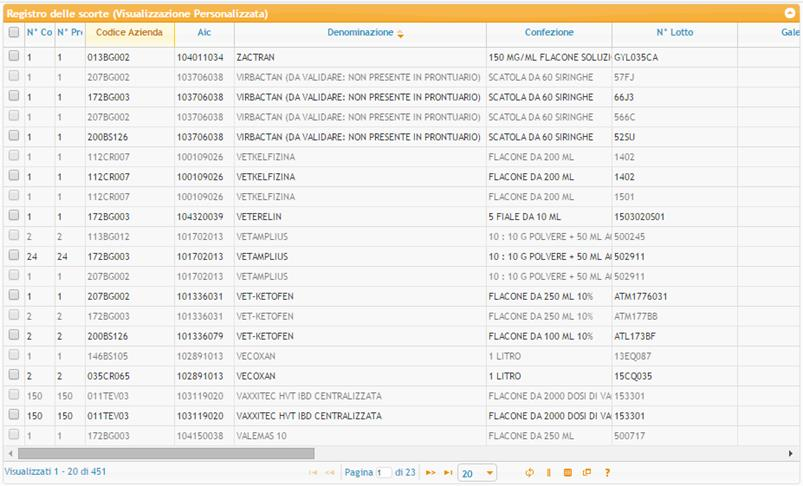The height and width of the screenshot is (486, 803).
Task: Click the N° Lotto column header
Action: coord(674,32)
